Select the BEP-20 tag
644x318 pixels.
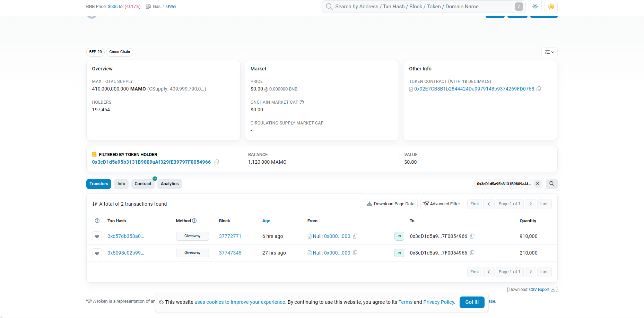(95, 52)
